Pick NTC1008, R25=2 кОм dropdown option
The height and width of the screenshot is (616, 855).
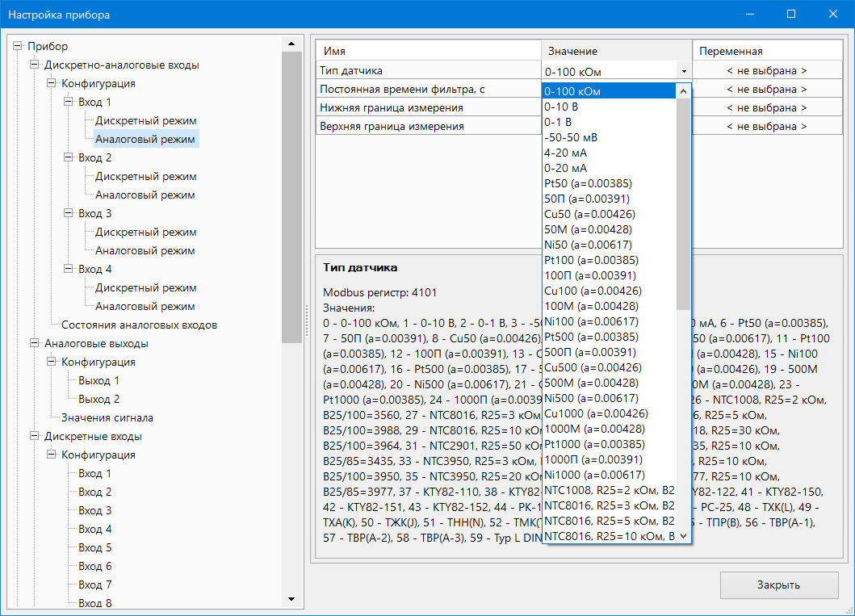coord(609,490)
